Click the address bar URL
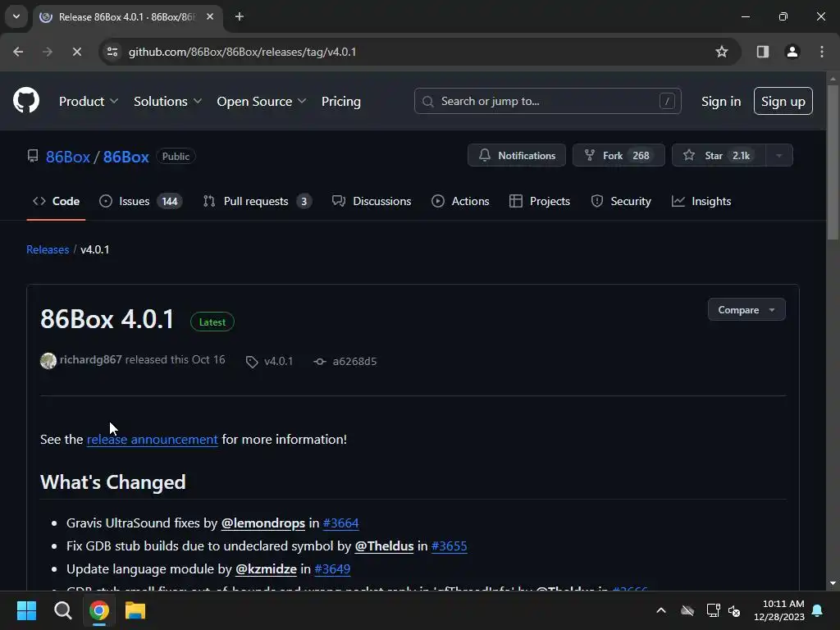The width and height of the screenshot is (840, 630). click(242, 52)
